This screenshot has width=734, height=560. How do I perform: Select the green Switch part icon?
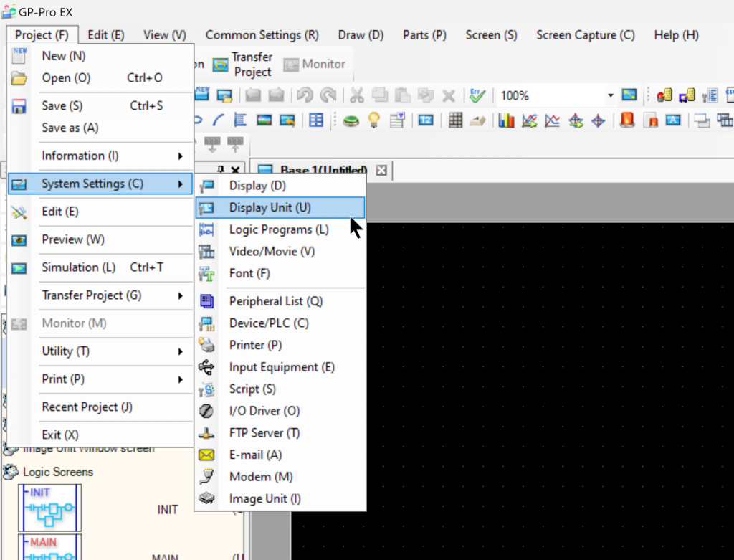coord(351,120)
